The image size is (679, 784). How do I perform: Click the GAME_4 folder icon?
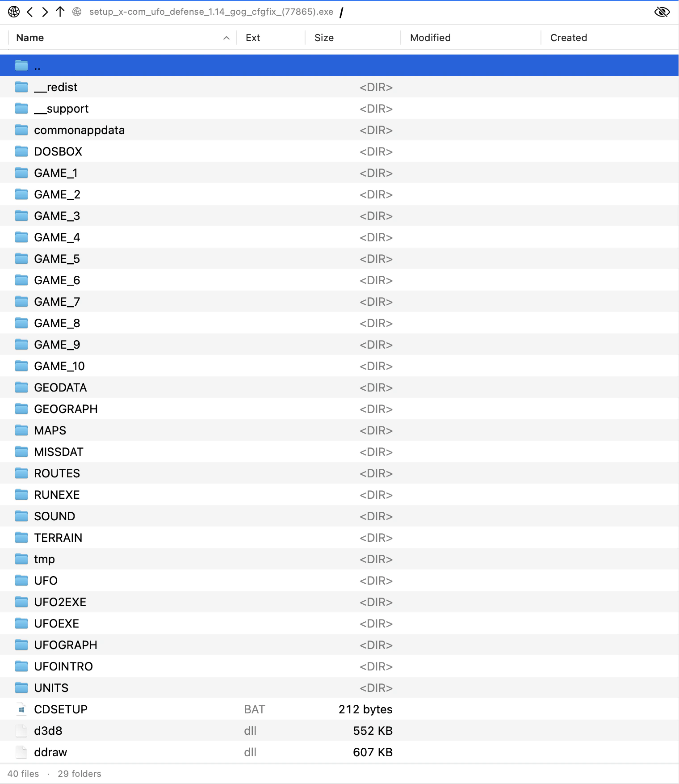click(x=21, y=237)
